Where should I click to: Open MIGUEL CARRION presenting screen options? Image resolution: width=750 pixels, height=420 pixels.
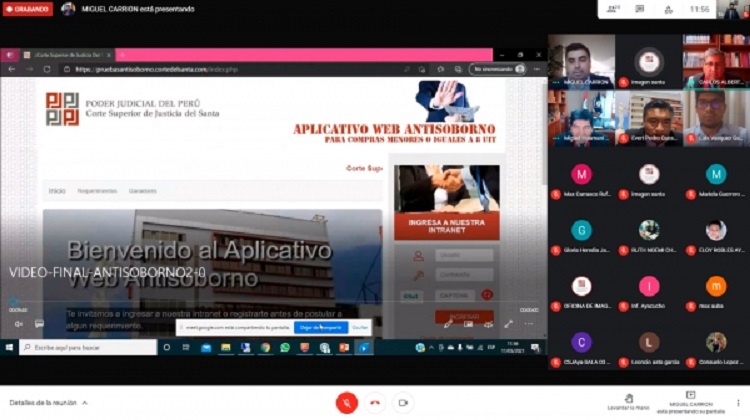(x=691, y=403)
